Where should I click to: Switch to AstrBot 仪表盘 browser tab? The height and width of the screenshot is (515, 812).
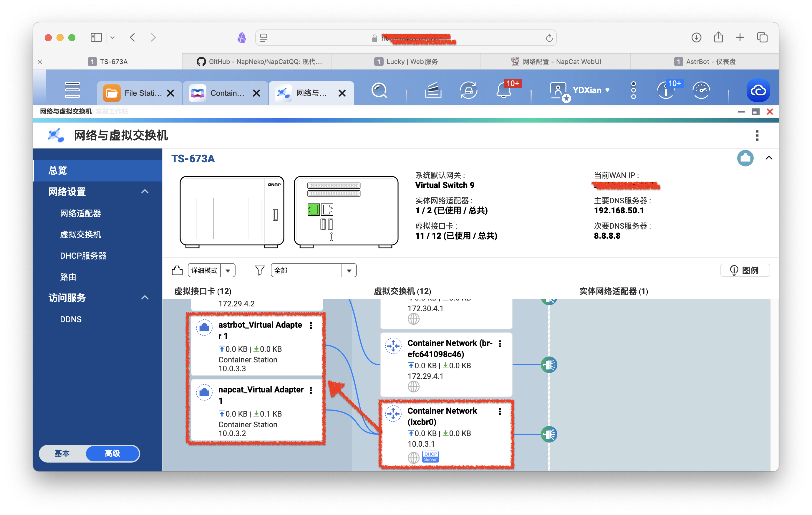[x=705, y=62]
